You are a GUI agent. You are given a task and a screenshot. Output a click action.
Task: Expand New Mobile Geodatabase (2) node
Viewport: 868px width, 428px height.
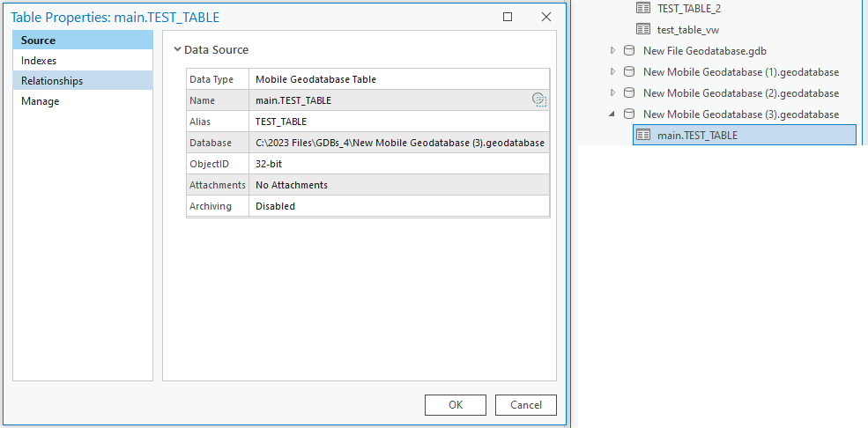tap(612, 92)
